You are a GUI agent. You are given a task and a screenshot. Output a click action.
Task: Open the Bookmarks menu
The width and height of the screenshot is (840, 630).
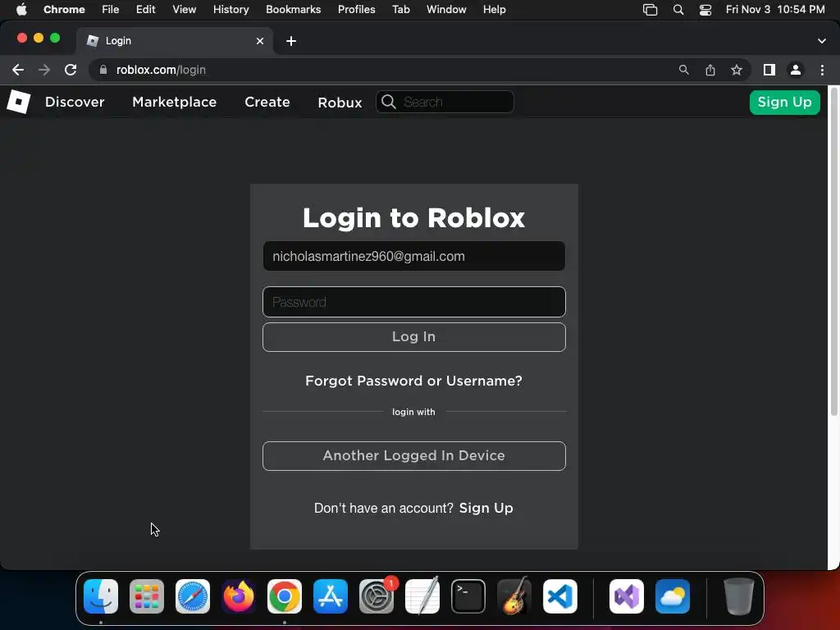pyautogui.click(x=293, y=10)
